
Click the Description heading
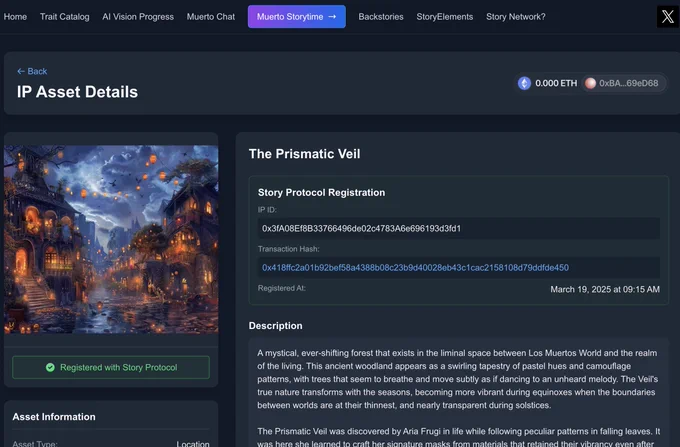point(275,326)
